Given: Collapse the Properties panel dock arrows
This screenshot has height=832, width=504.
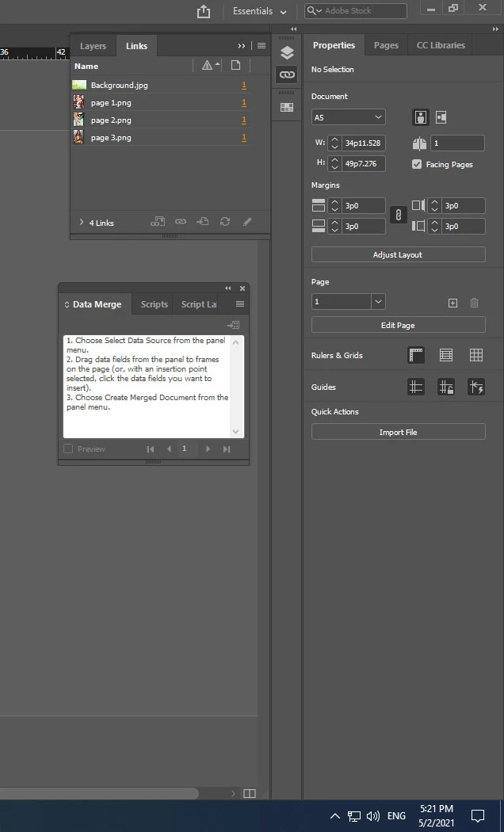Looking at the screenshot, I should coord(495,29).
